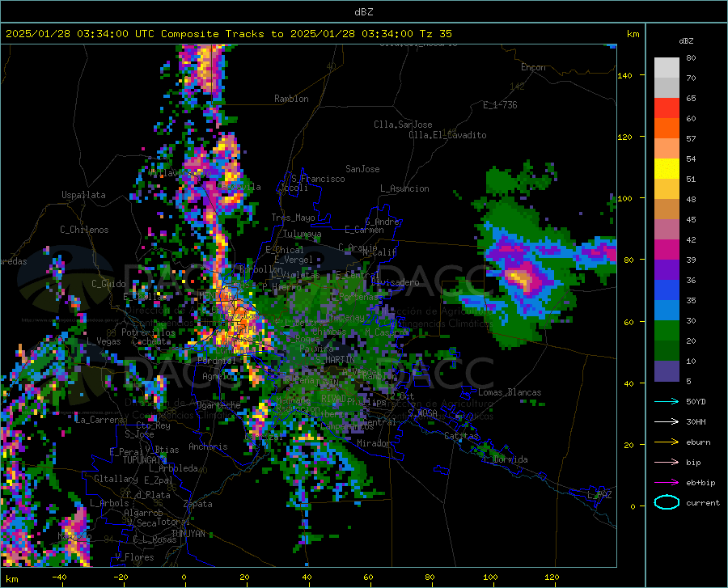Select the Anchoris place label
Viewport: 728px width, 588px height.
point(208,446)
